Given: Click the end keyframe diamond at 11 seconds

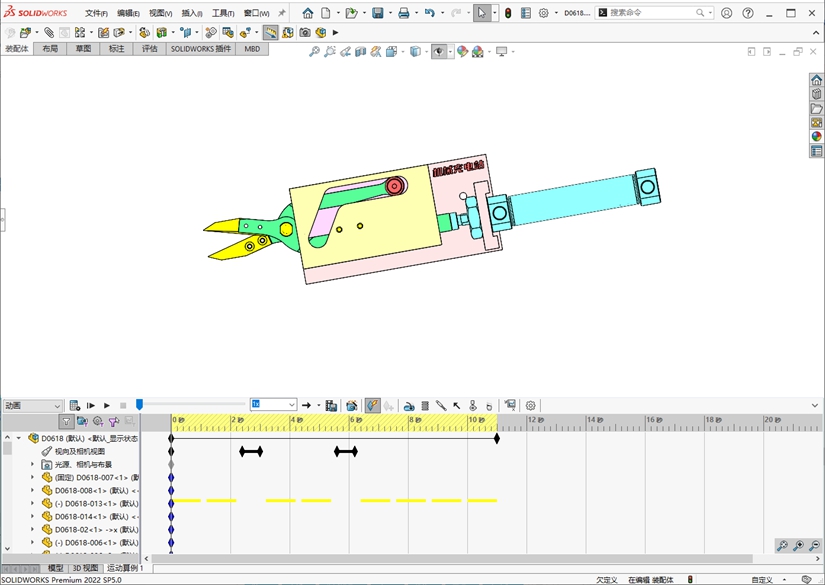Looking at the screenshot, I should 497,438.
